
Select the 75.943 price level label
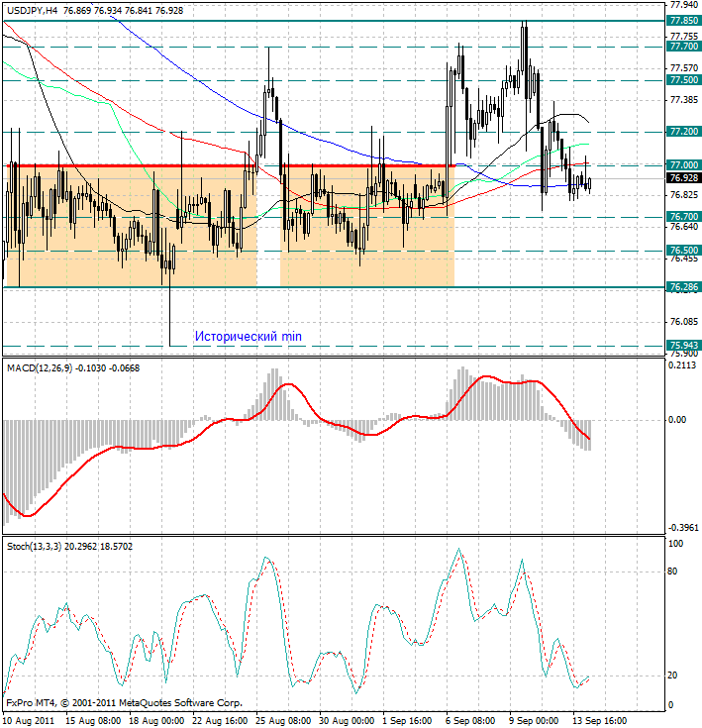(x=684, y=345)
